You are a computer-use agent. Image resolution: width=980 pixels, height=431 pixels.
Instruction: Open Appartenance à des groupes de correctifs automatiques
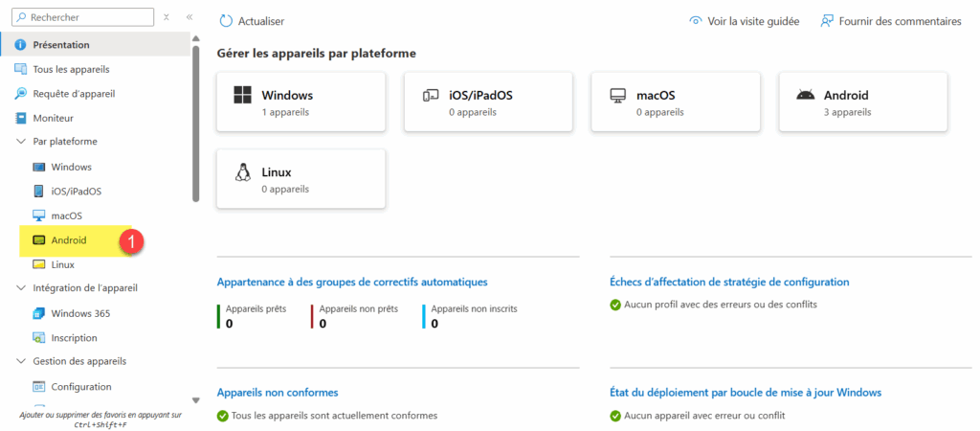coord(352,283)
